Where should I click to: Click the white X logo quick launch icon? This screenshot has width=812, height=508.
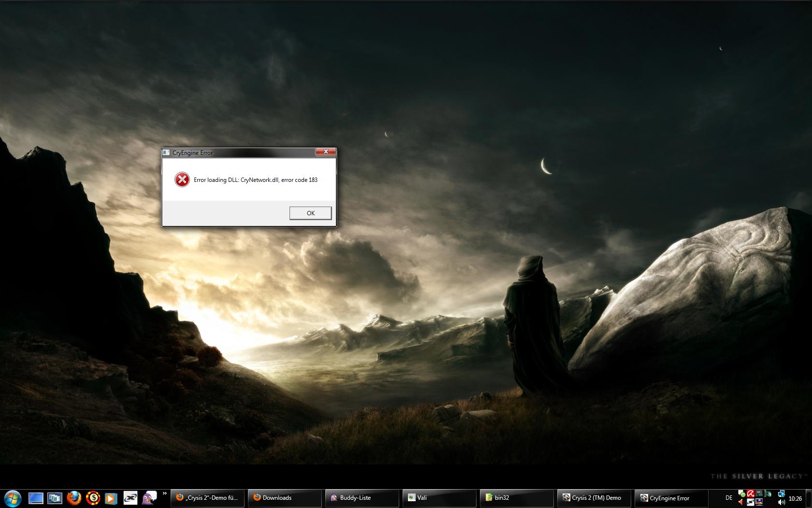(130, 498)
